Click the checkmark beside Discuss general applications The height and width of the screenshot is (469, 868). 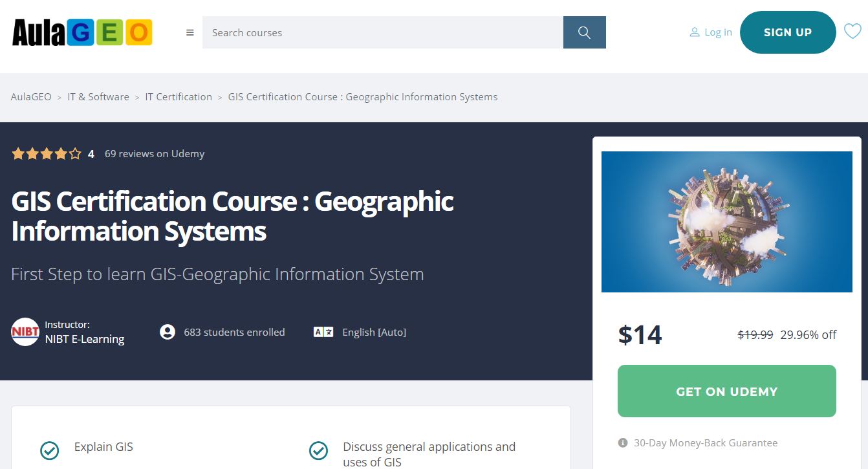[x=318, y=450]
